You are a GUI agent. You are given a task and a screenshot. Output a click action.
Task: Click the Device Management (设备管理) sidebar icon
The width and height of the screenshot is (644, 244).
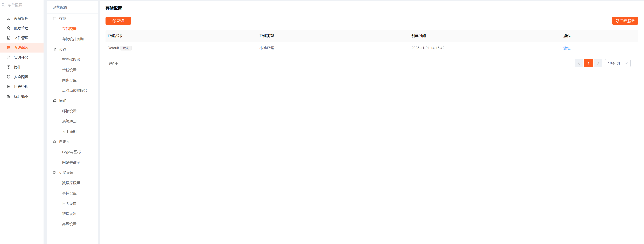(9, 18)
